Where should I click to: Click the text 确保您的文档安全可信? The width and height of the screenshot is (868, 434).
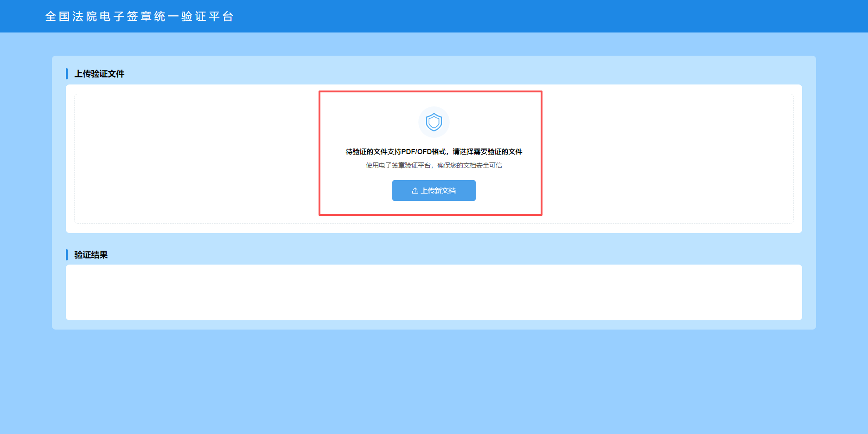(469, 165)
